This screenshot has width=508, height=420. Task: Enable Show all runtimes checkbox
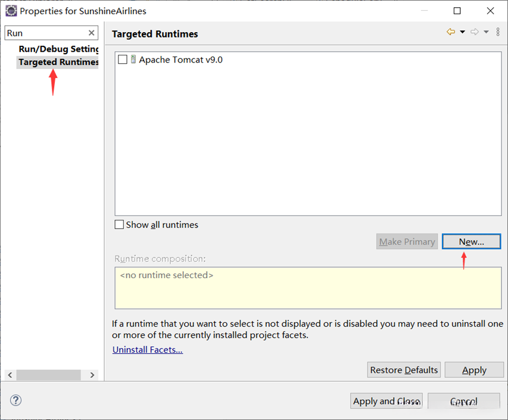tap(120, 225)
